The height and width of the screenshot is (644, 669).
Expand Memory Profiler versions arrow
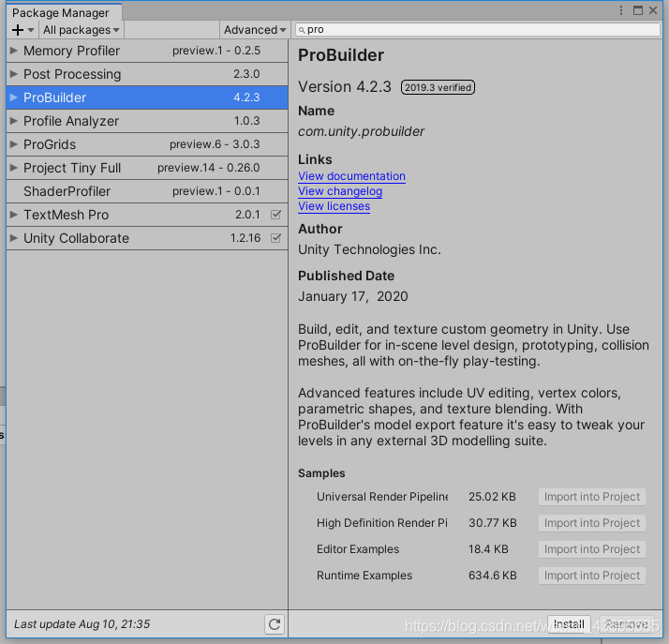pyautogui.click(x=14, y=51)
